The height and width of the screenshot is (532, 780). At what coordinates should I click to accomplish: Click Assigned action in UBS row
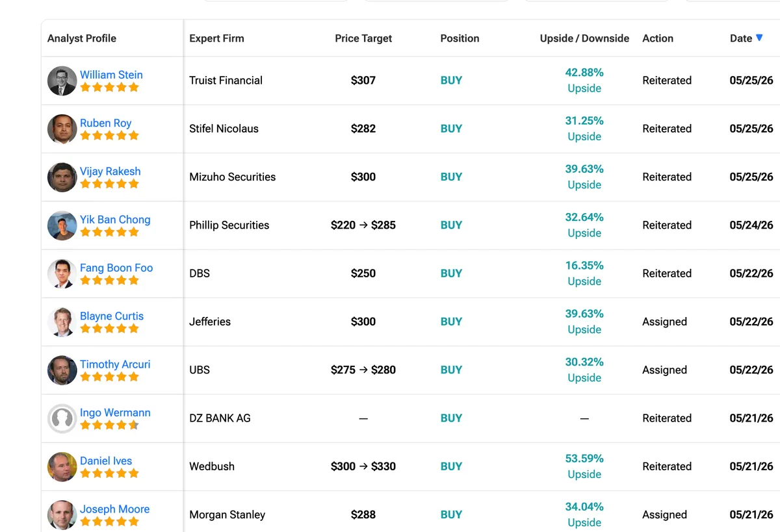click(664, 370)
